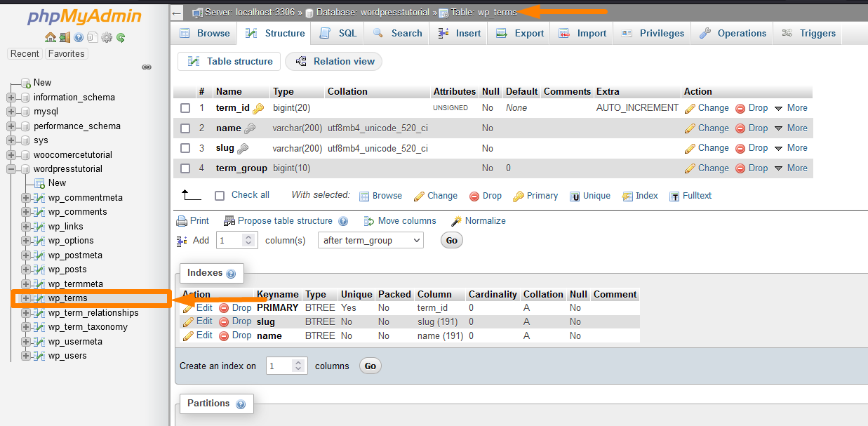The width and height of the screenshot is (868, 426).
Task: Open navigation panel settings gear icon
Action: click(x=107, y=37)
